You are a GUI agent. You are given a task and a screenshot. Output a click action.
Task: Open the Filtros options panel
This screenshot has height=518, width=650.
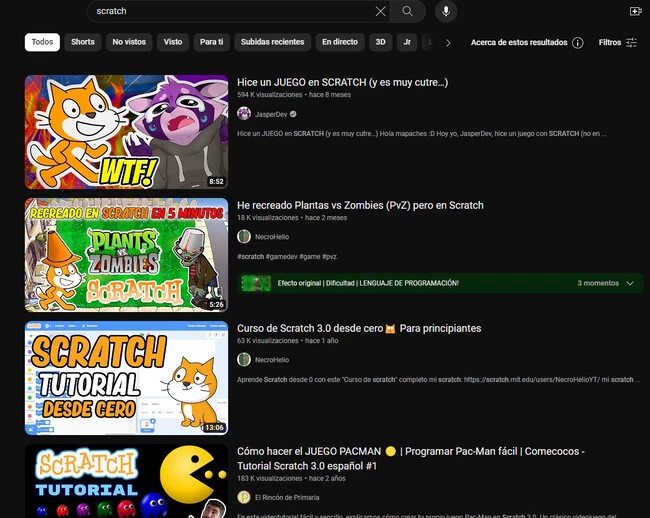(x=617, y=43)
